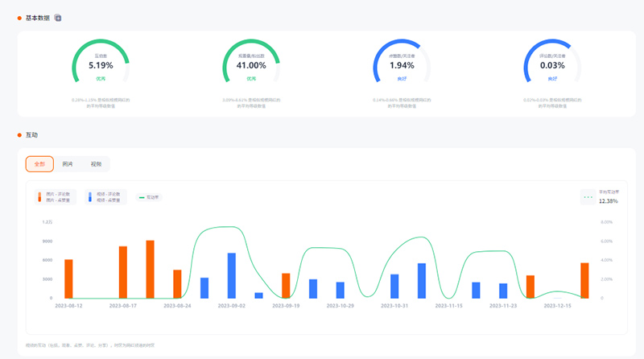
Task: Click the orange dot beside 互动 heading
Action: [x=19, y=135]
